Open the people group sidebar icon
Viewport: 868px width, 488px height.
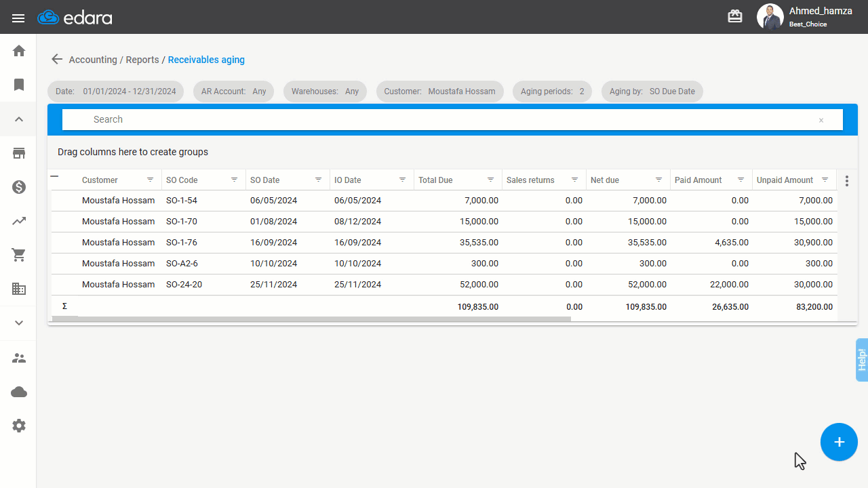19,358
